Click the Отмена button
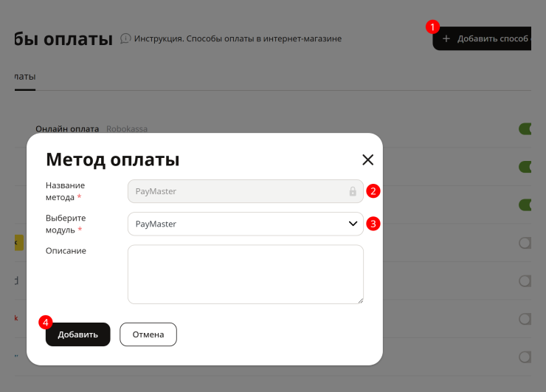 [148, 334]
